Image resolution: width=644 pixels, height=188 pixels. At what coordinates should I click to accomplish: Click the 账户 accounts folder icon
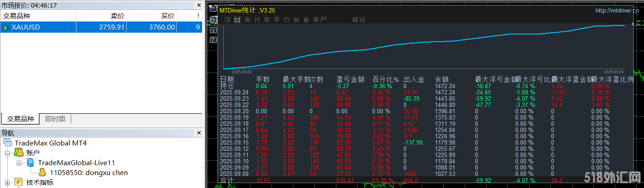(x=19, y=153)
